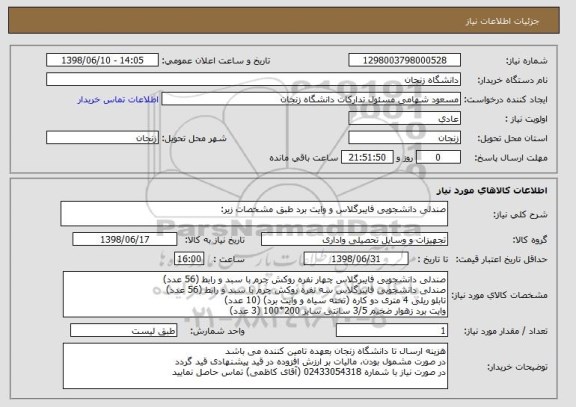The width and height of the screenshot is (576, 407).
Task: Click the توضیحات خریدار text area
Action: coord(255,366)
